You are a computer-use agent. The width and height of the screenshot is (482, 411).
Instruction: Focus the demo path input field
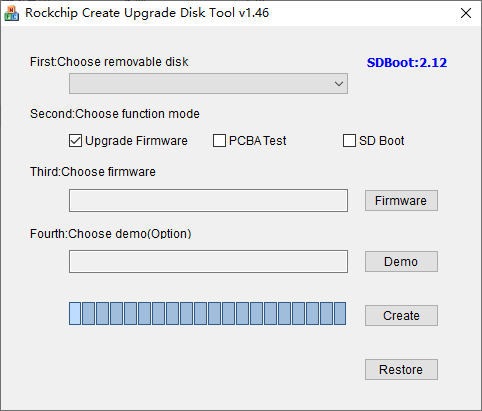[x=208, y=262]
